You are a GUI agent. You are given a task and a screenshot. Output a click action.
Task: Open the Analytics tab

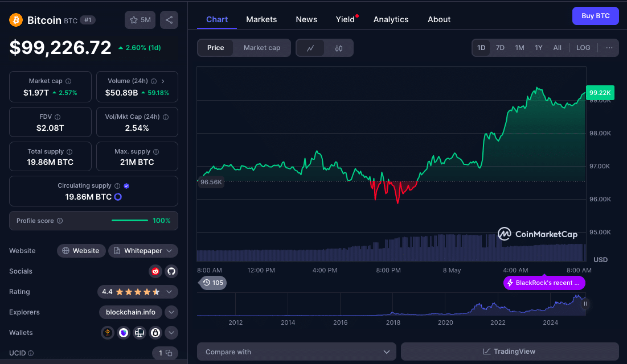pyautogui.click(x=391, y=19)
